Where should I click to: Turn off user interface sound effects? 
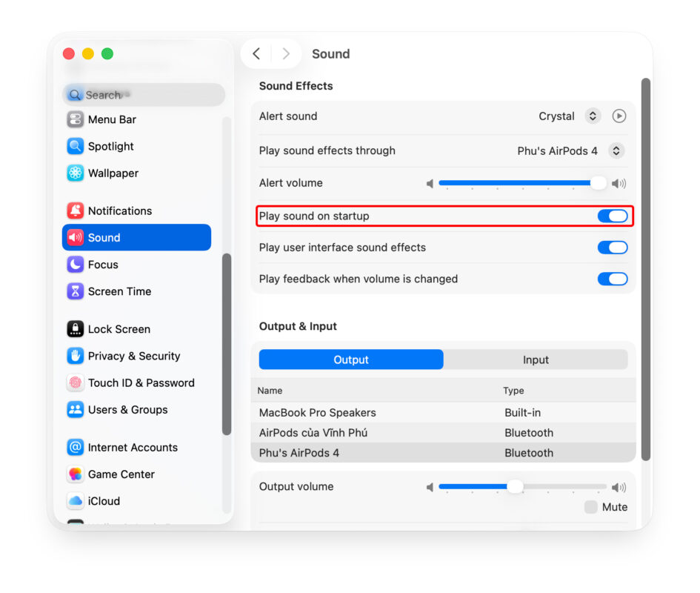pyautogui.click(x=612, y=248)
